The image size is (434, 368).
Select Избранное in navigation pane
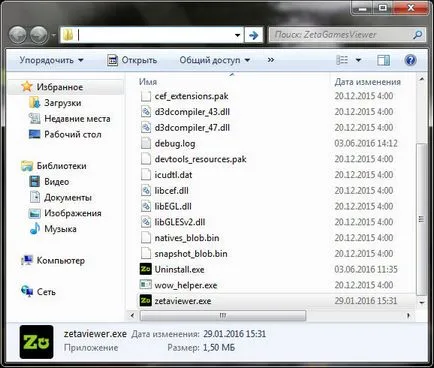tap(60, 87)
